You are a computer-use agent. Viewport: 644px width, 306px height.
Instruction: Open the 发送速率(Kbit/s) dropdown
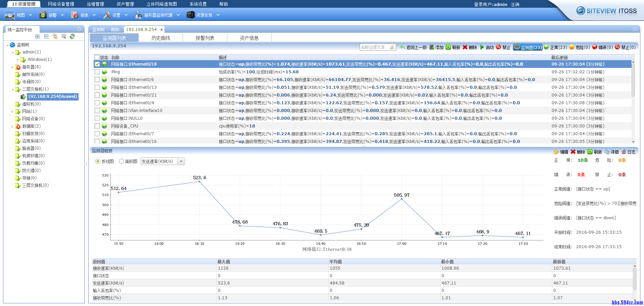pos(181,161)
